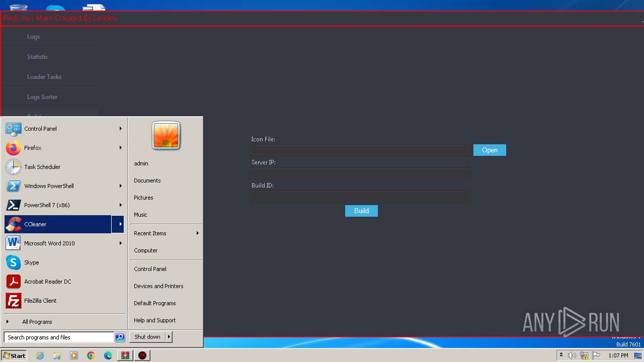Screen dimensions: 644x362
Task: Open Action Center flag icon
Action: click(596, 355)
